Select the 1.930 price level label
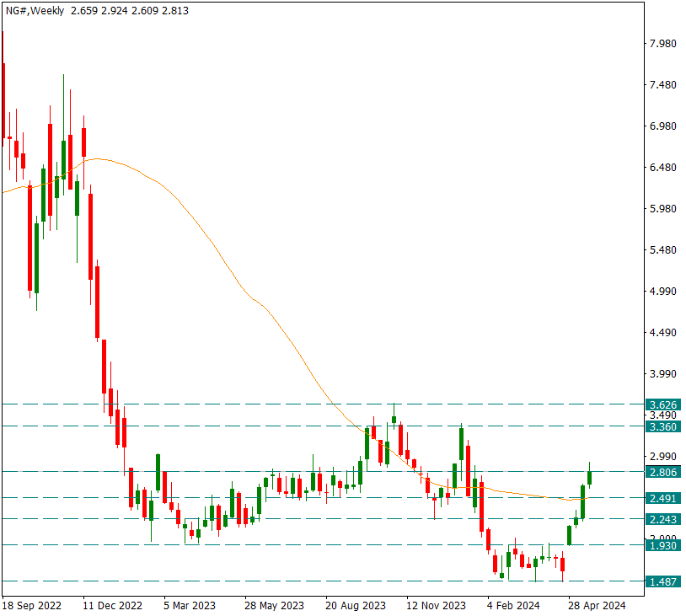Image resolution: width=686 pixels, height=616 pixels. pyautogui.click(x=663, y=545)
